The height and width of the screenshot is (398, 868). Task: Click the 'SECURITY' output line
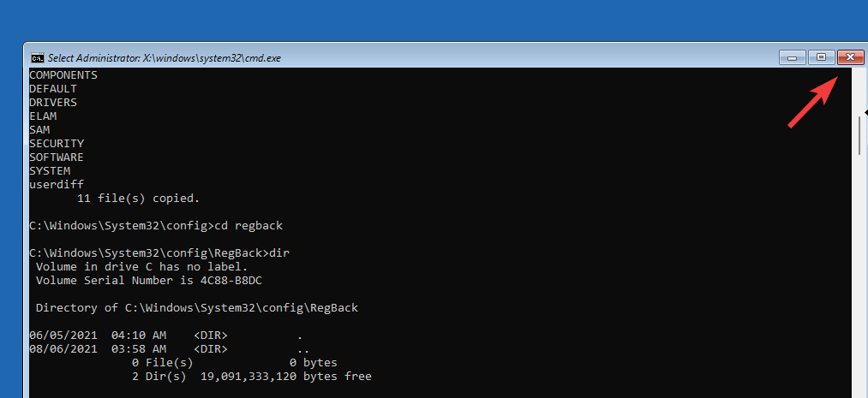(57, 144)
